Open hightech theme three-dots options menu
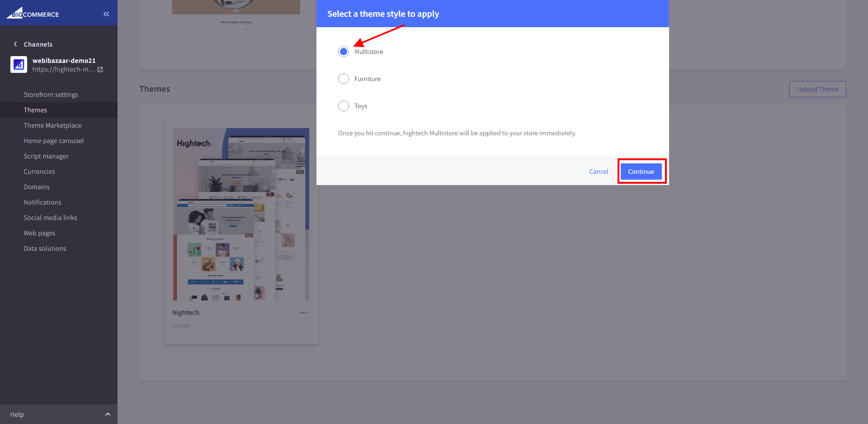 pos(303,313)
